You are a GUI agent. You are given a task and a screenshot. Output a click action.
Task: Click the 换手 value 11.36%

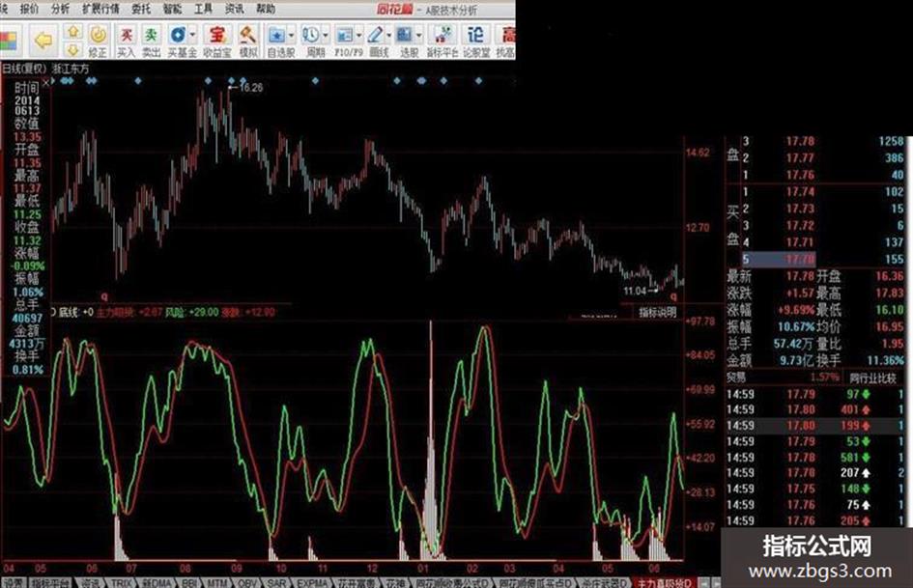pos(885,361)
